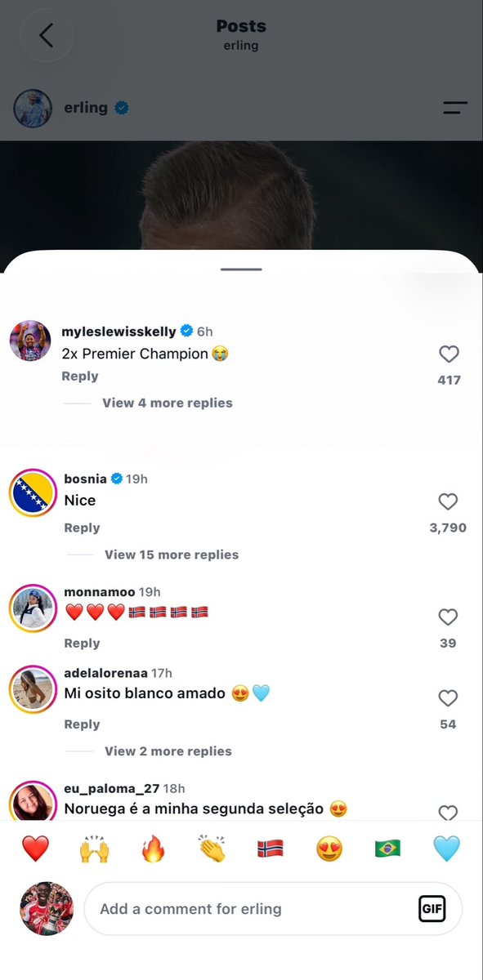Reply to bosnia's Nice comment

coord(82,528)
